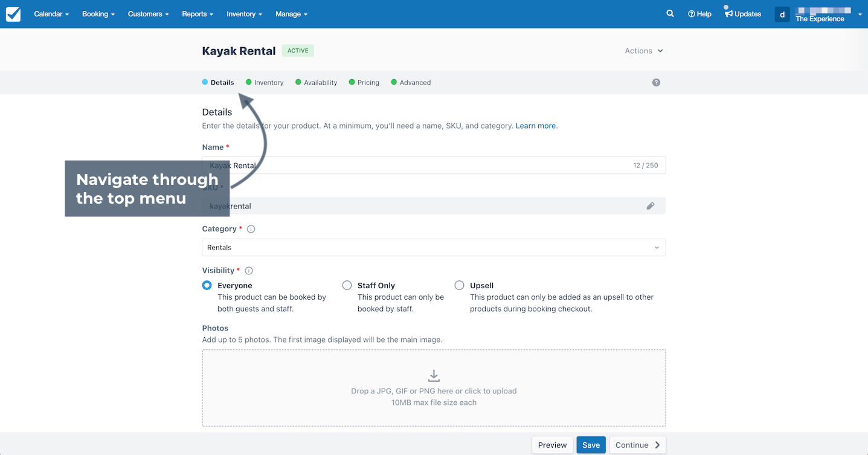Click the question mark help icon

tap(656, 82)
